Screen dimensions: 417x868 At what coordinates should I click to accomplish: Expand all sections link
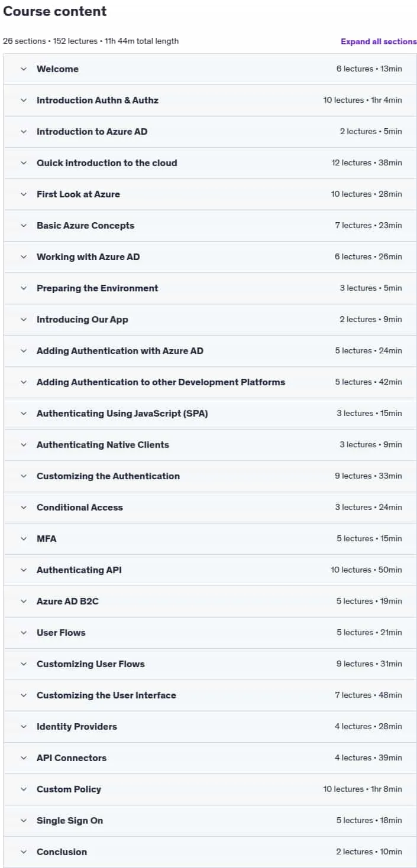(x=379, y=41)
